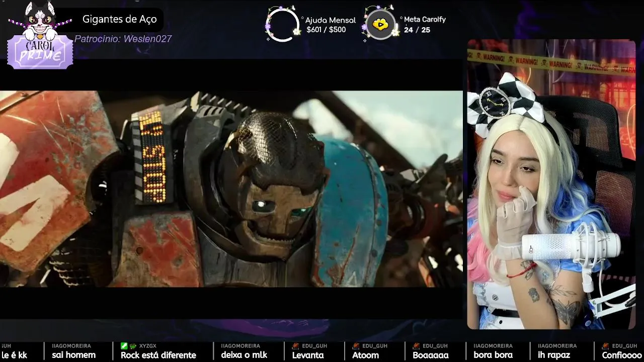Click the message "Rock está diferente"
The image size is (644, 362).
coord(158,355)
